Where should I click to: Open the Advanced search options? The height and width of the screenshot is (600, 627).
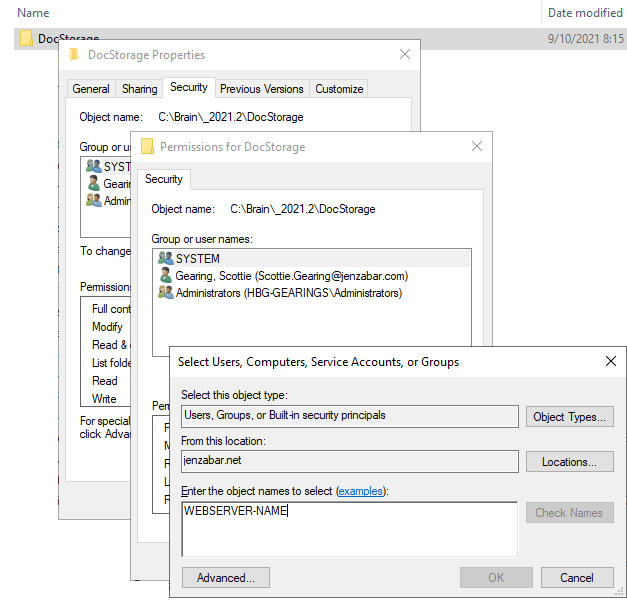pyautogui.click(x=225, y=577)
